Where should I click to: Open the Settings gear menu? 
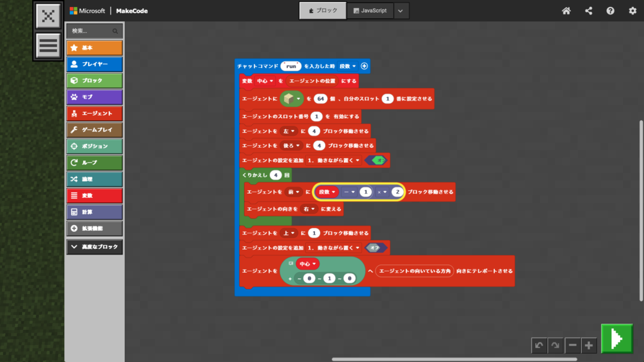point(632,11)
